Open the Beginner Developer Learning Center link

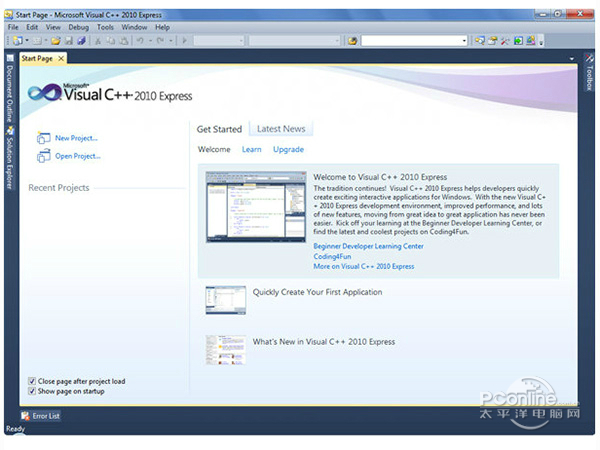pyautogui.click(x=368, y=246)
